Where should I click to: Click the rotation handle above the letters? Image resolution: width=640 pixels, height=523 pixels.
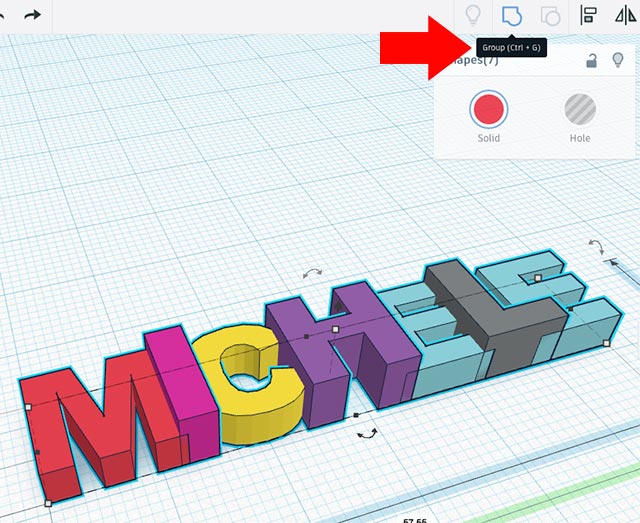pos(313,272)
